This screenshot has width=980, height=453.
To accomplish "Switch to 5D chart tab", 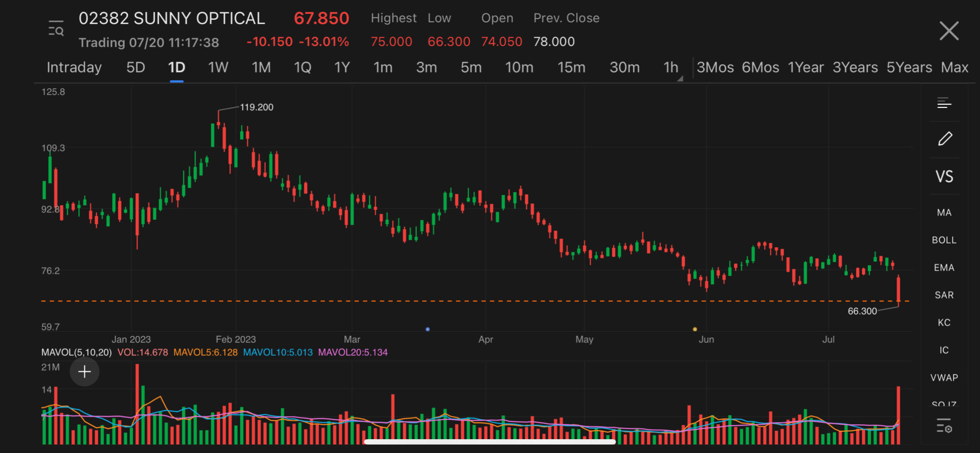I will coord(136,67).
